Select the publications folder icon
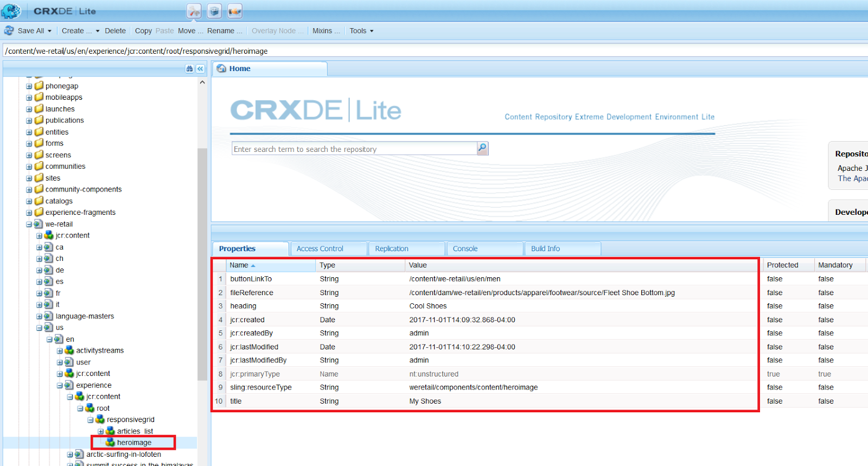The width and height of the screenshot is (868, 466). (39, 120)
